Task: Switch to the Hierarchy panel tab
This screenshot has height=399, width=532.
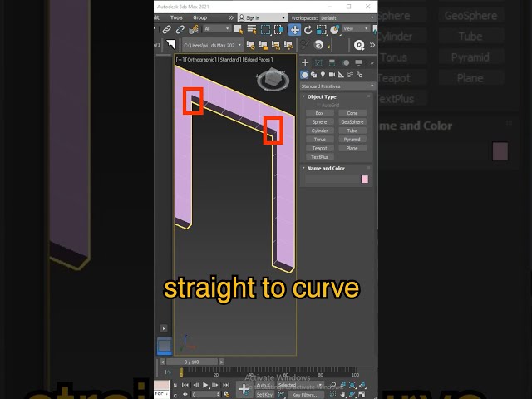Action: (x=332, y=63)
